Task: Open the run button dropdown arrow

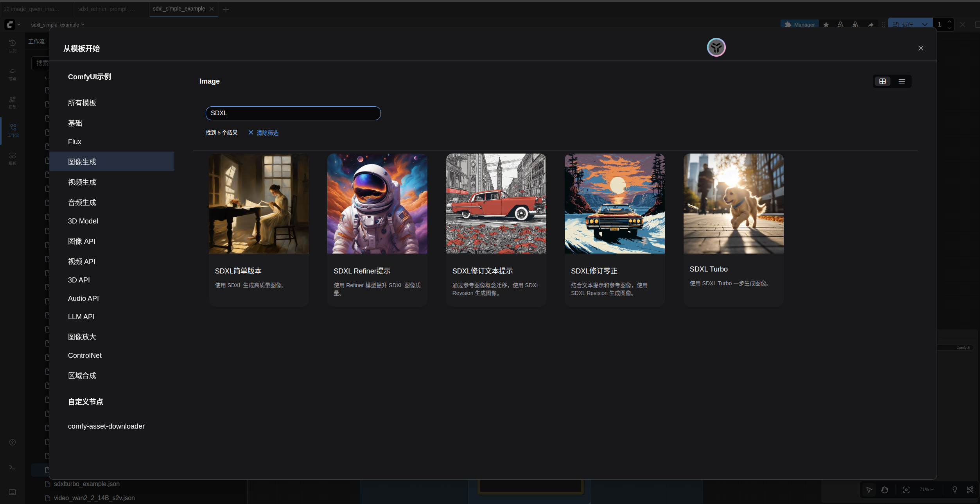Action: [x=925, y=24]
